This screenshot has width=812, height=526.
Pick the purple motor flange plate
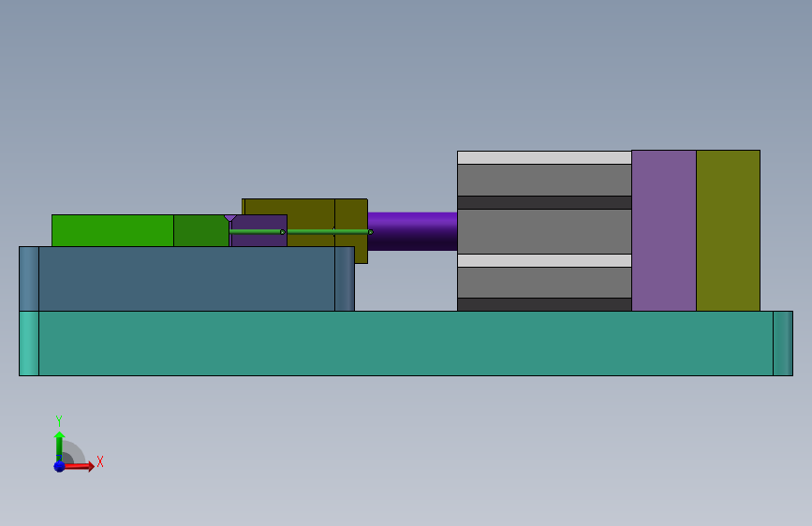[664, 230]
